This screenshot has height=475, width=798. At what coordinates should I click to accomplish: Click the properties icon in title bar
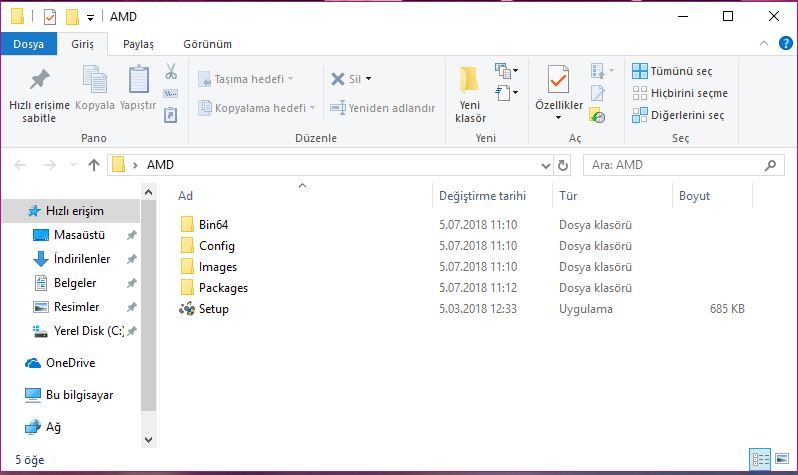point(50,17)
